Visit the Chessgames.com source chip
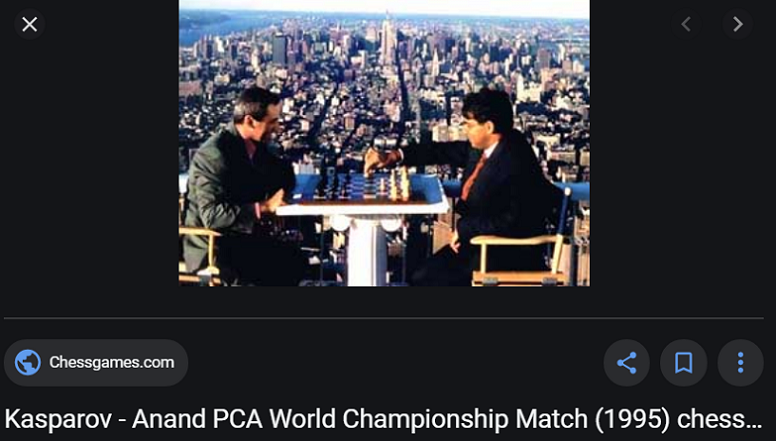The image size is (776, 441). point(96,363)
